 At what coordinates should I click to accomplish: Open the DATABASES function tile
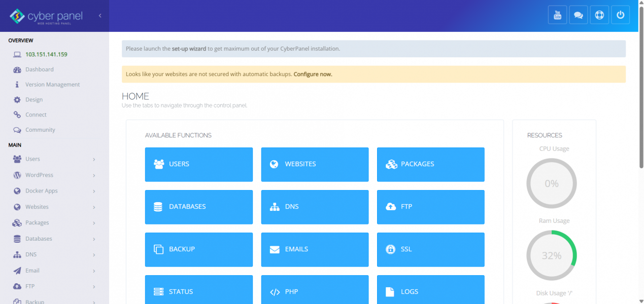click(x=199, y=207)
